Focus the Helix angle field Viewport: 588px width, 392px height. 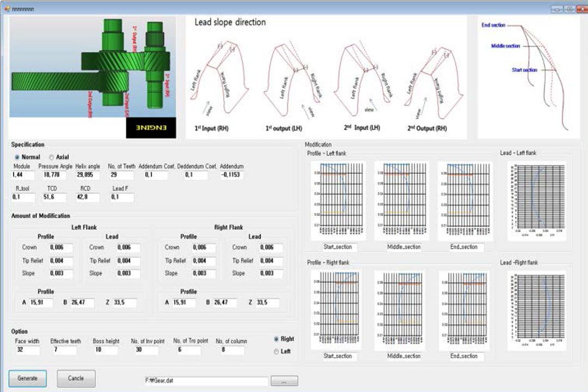(86, 175)
